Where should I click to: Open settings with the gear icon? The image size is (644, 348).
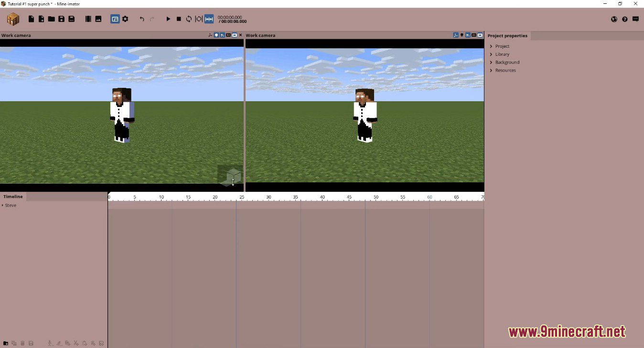click(125, 19)
